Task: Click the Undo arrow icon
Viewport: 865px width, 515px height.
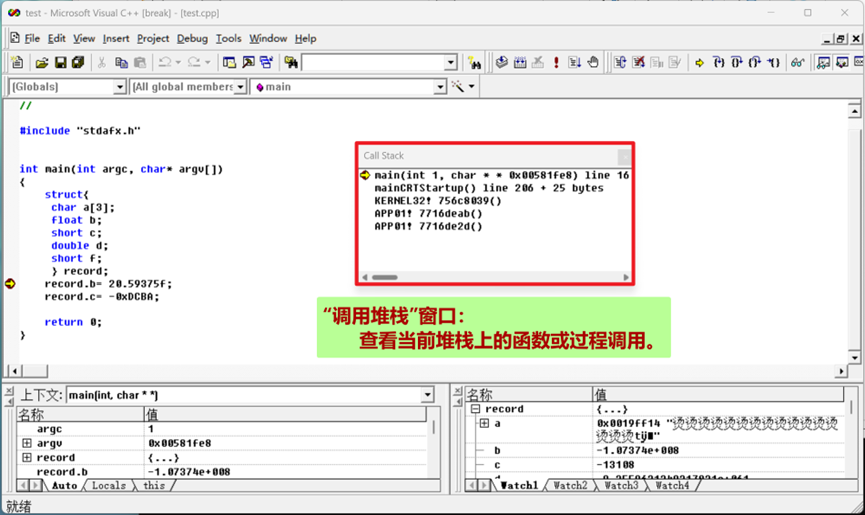Action: [x=164, y=62]
